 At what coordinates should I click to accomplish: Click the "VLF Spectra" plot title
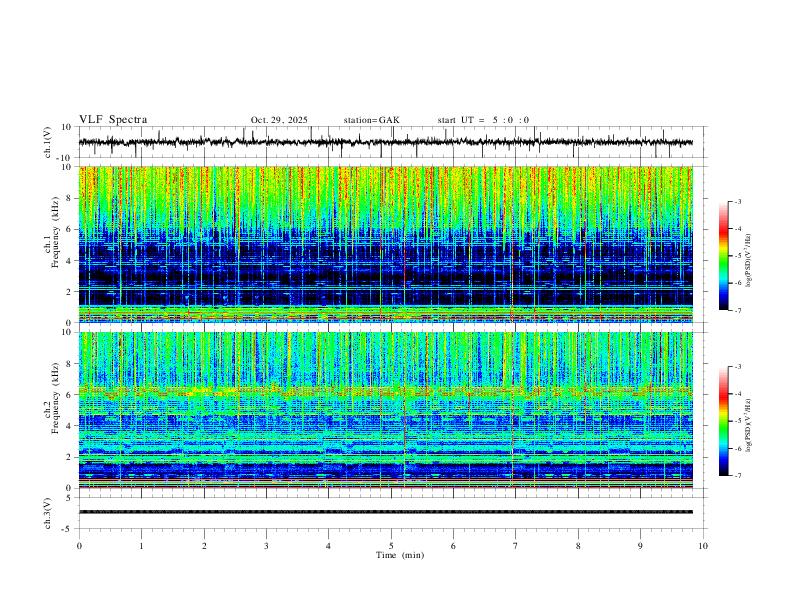(113, 120)
